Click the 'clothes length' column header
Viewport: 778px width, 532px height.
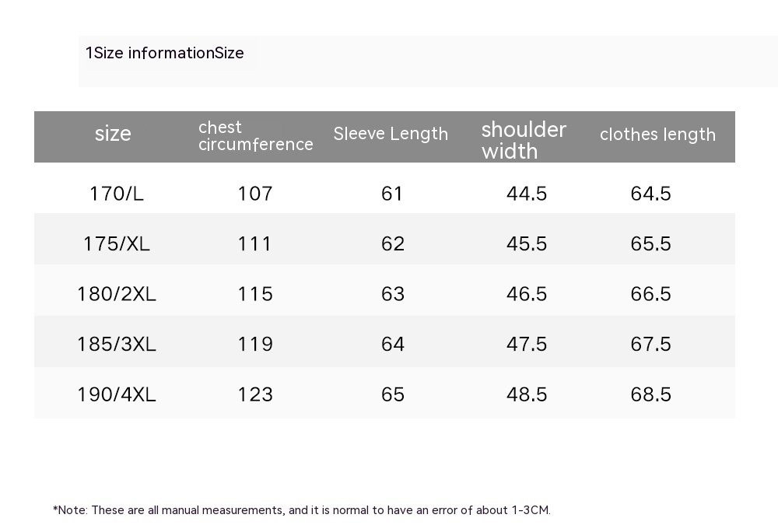pyautogui.click(x=657, y=135)
